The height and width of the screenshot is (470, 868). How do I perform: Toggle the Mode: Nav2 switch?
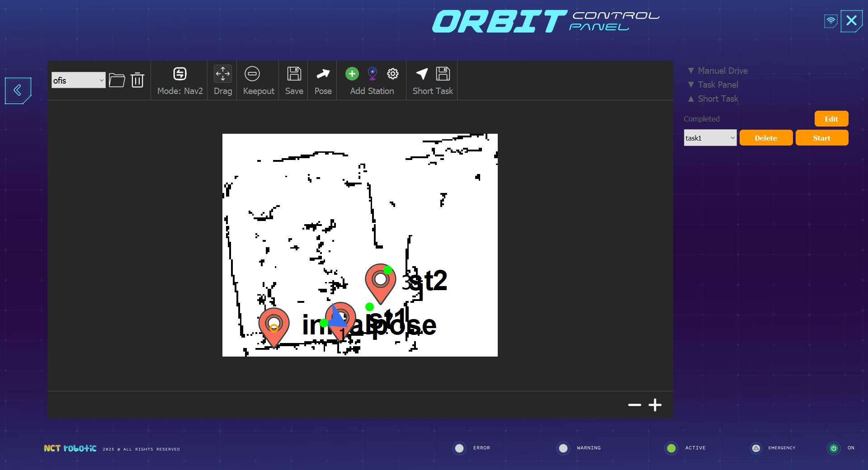pyautogui.click(x=180, y=80)
